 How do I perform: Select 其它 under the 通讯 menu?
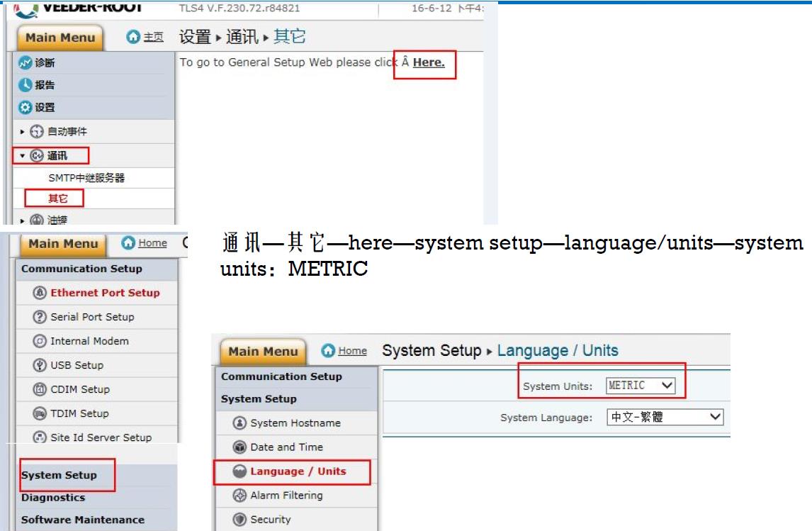[58, 199]
